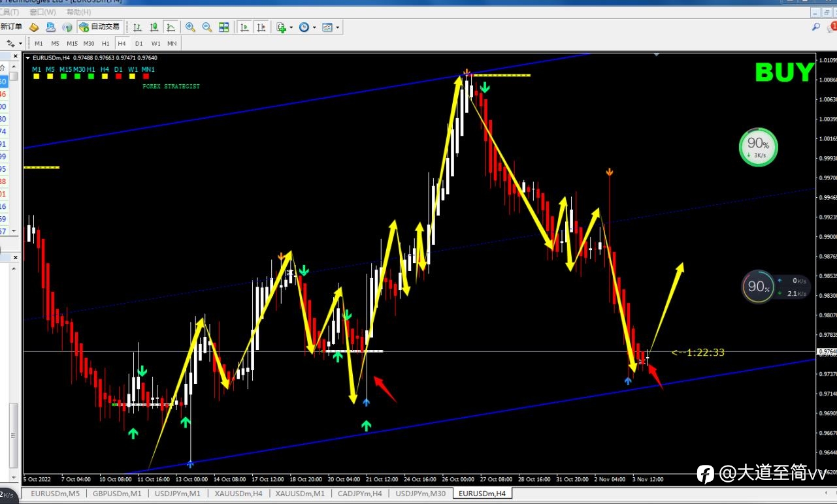Expand the templates dropdown arrow
The height and width of the screenshot is (504, 837).
[x=338, y=27]
